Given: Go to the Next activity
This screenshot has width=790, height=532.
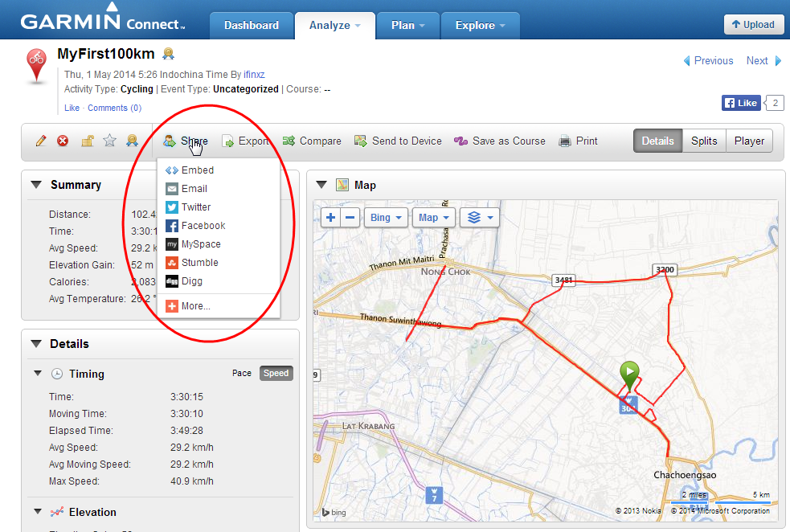Looking at the screenshot, I should pyautogui.click(x=763, y=61).
